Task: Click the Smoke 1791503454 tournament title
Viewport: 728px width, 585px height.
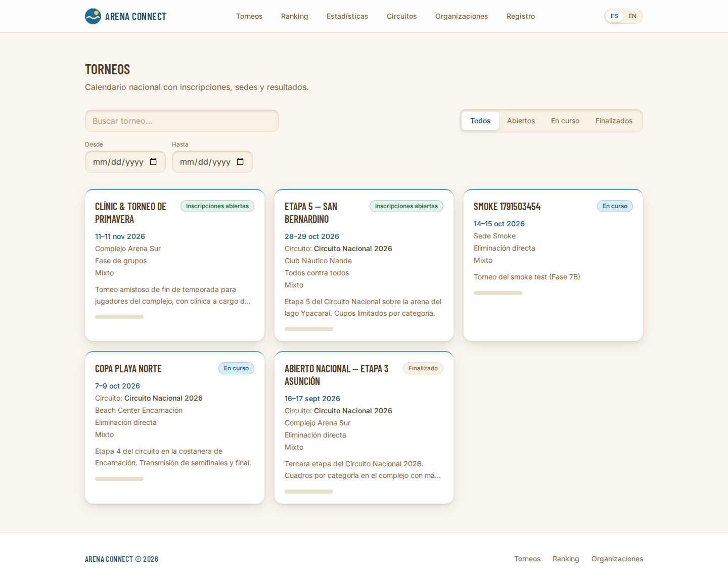Action: (x=507, y=207)
